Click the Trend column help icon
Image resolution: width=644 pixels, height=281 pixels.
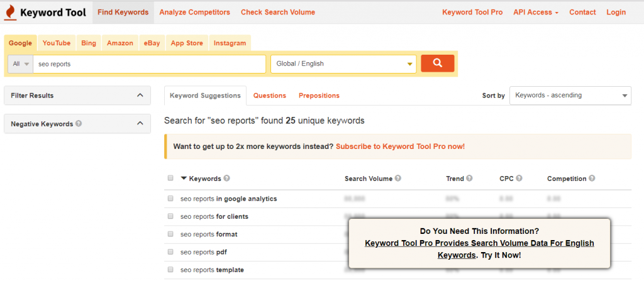469,179
